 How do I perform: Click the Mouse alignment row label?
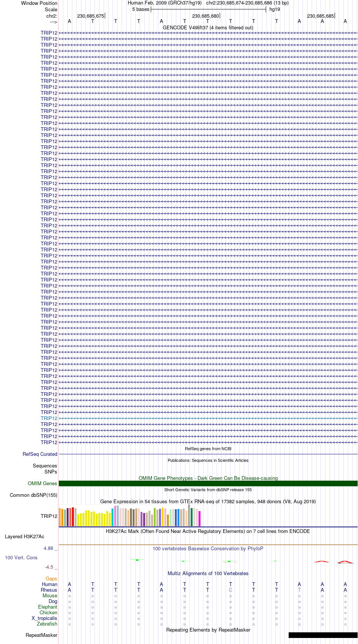tap(50, 595)
